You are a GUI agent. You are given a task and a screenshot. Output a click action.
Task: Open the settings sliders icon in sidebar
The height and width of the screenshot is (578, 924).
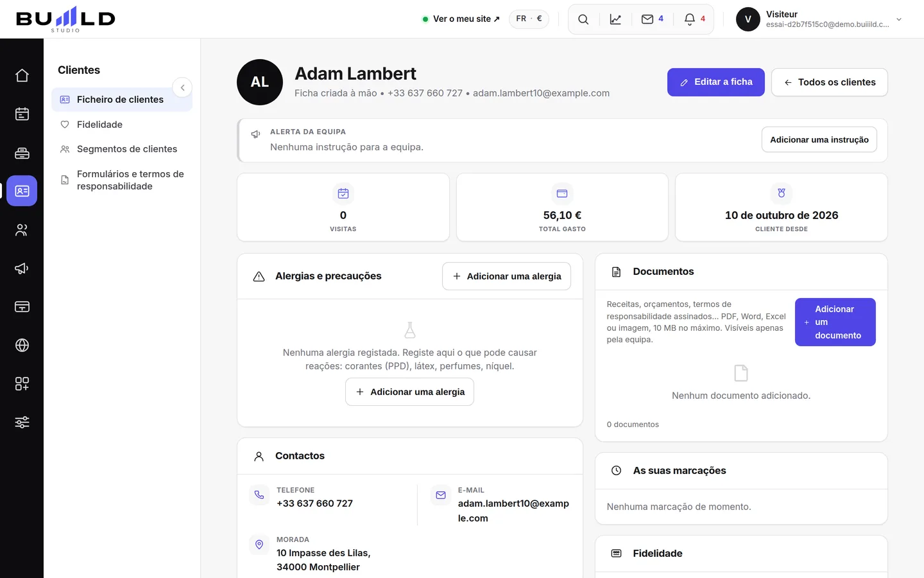[22, 423]
